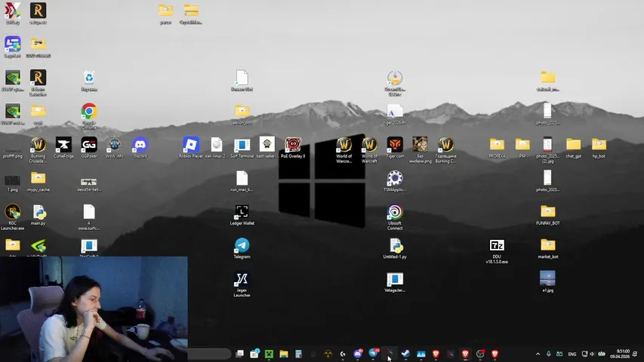
Task: Open Microsoft Store from the taskbar
Action: point(254,354)
